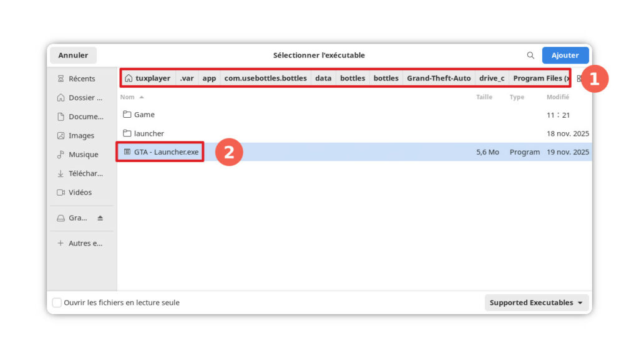Screen dimensions: 639x364
Task: Select the GTA - Launcher.exe file
Action: [x=166, y=152]
